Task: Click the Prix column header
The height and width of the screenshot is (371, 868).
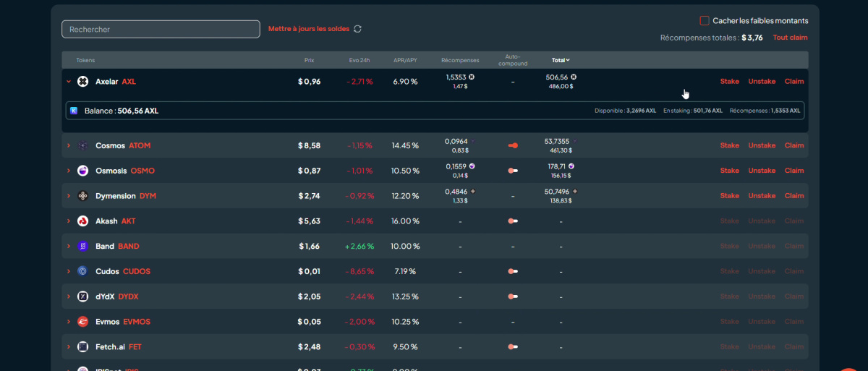Action: tap(309, 60)
